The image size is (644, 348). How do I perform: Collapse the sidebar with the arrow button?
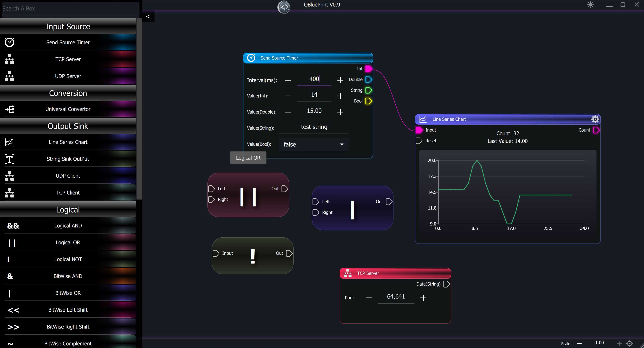(x=148, y=17)
